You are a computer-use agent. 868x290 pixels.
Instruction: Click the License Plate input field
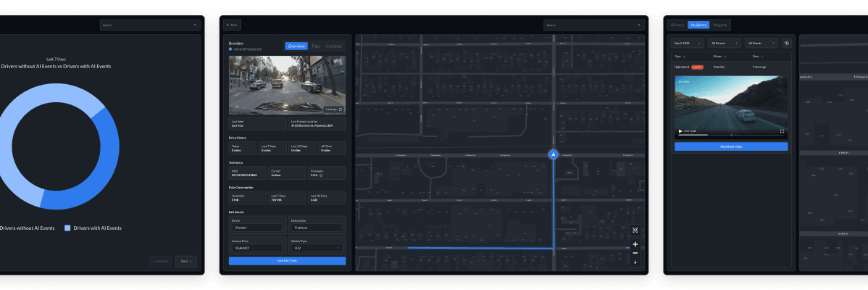coord(257,248)
